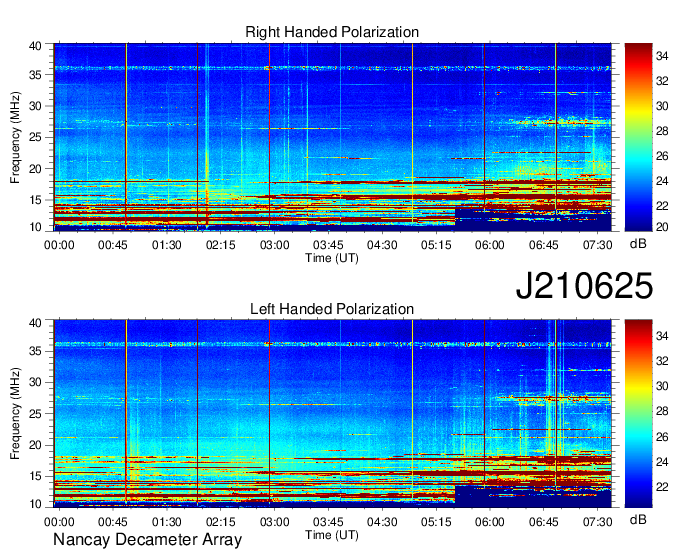Click the 32 value on lower colorbar scale
The image size is (680, 552).
click(x=661, y=360)
